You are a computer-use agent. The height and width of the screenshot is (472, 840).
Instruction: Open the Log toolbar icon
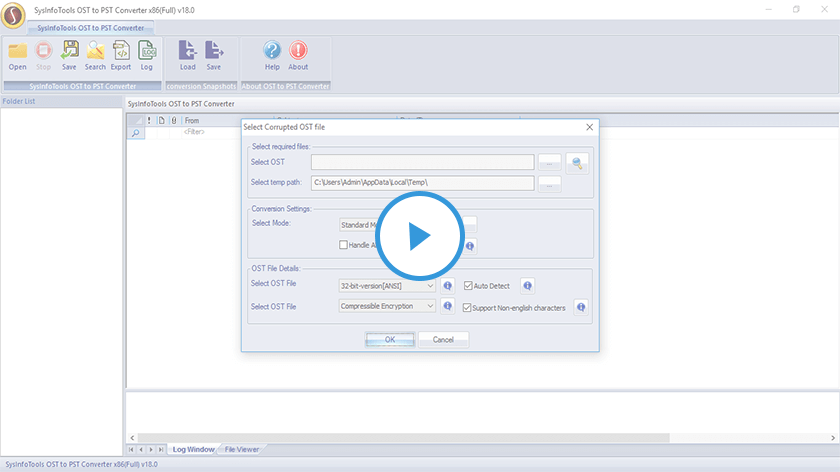pos(147,51)
